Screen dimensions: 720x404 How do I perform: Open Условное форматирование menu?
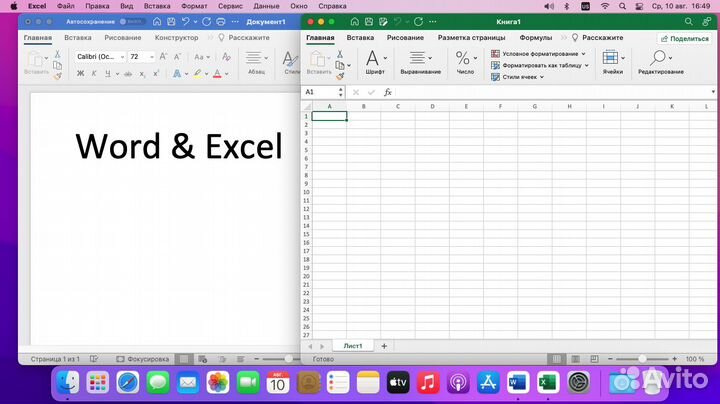click(x=538, y=54)
